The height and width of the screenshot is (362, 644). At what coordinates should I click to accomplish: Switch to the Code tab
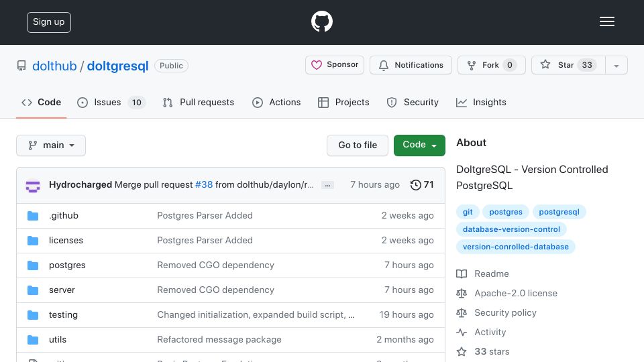(x=41, y=102)
